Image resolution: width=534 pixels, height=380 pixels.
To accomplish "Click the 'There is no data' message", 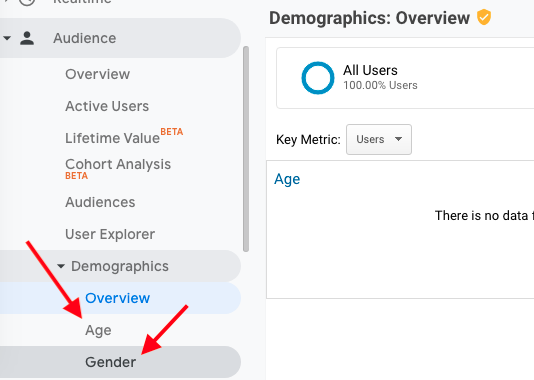I will pos(484,216).
